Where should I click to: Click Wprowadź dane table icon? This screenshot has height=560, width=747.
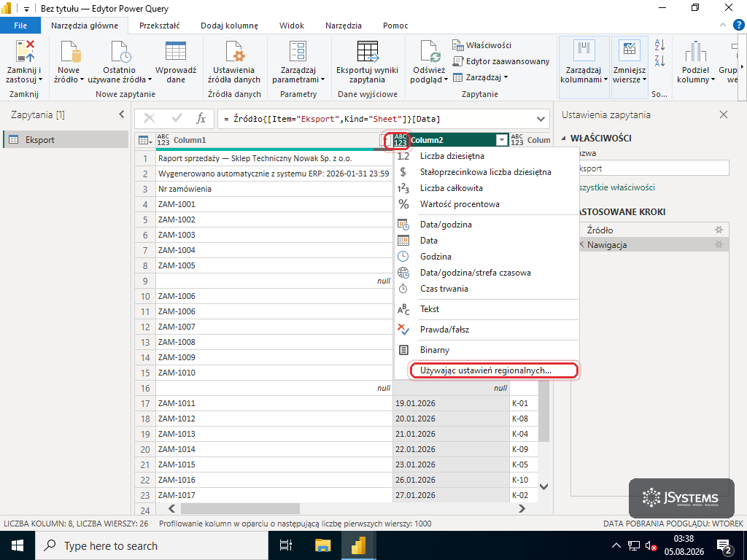point(175,52)
